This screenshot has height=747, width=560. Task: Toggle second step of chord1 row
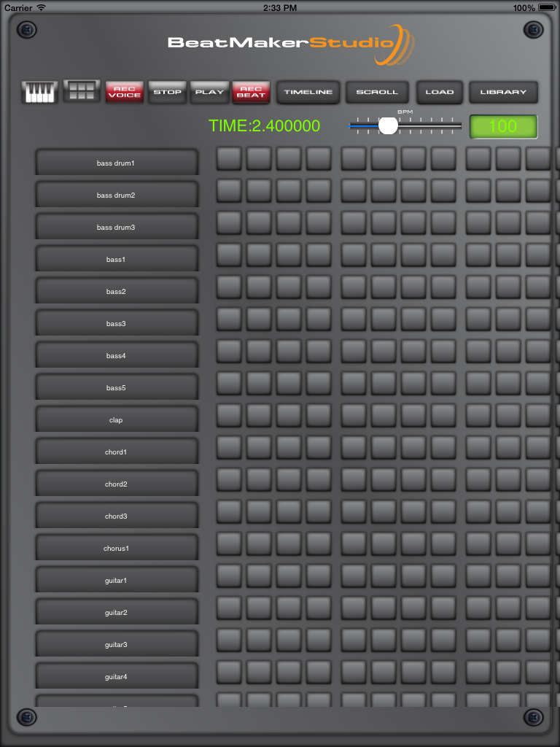pyautogui.click(x=259, y=447)
